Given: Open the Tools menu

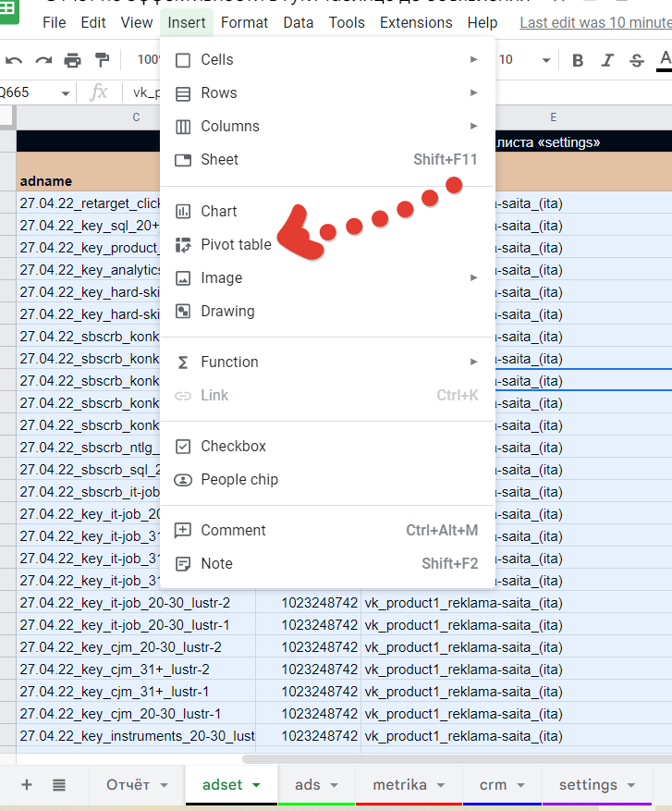Looking at the screenshot, I should [347, 23].
